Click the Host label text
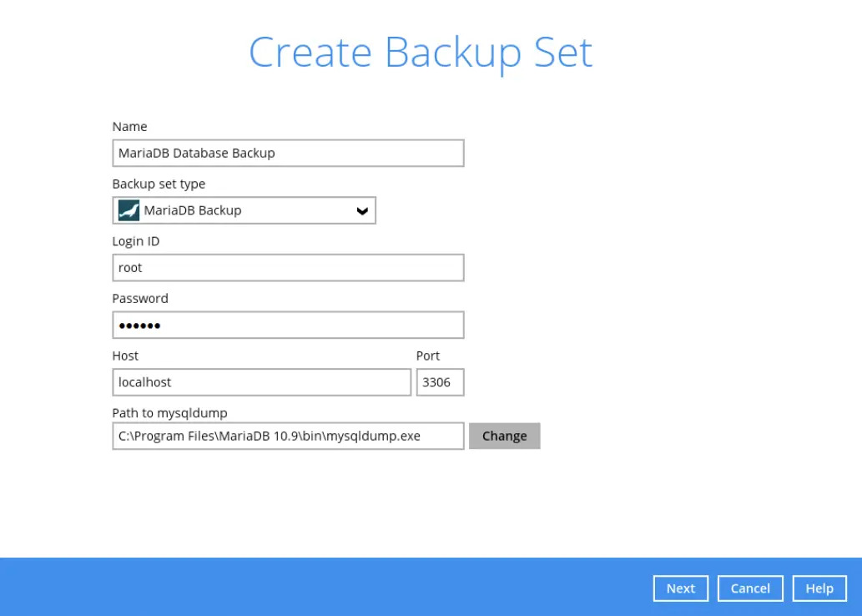The height and width of the screenshot is (616, 862). (125, 356)
